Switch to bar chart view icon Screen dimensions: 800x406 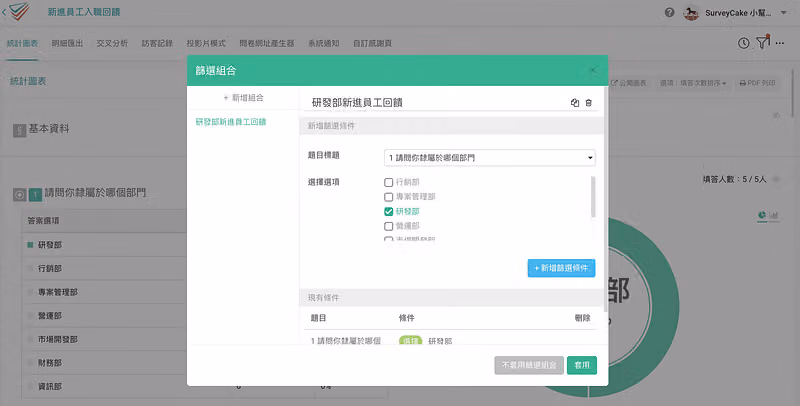click(x=774, y=215)
